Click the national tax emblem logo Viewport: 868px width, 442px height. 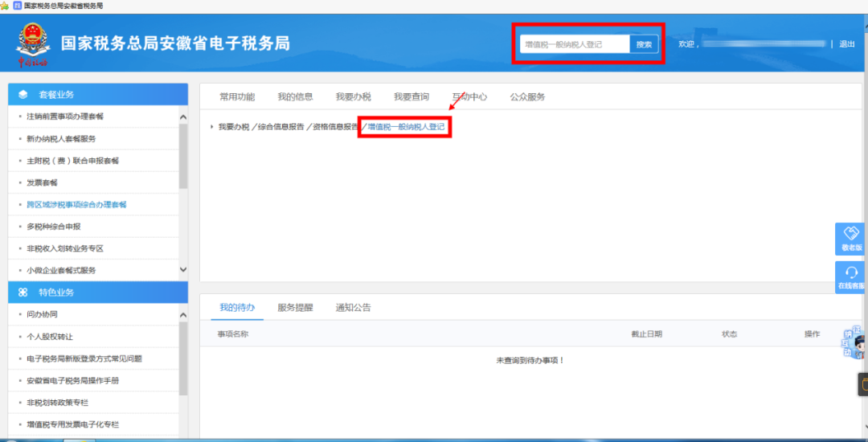(31, 44)
